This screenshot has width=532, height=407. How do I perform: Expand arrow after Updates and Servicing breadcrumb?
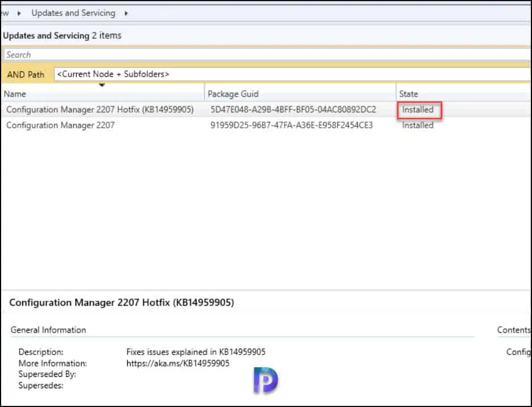[126, 13]
